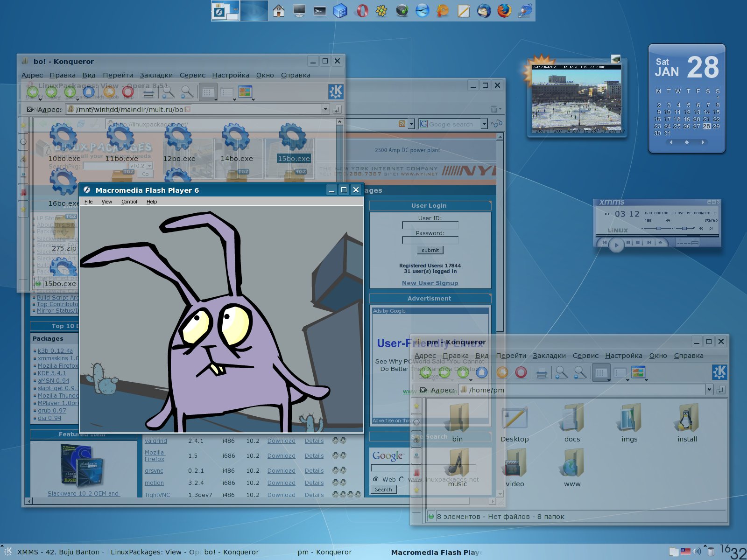Click the Search button under Google box
Viewport: 747px width, 560px height.
click(383, 490)
